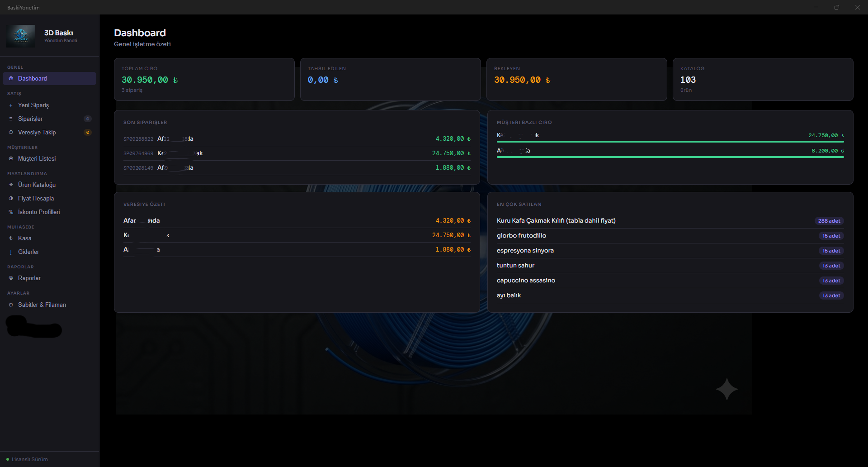This screenshot has width=868, height=467.
Task: Click the plus icon next to Yeni Sipariş
Action: click(11, 105)
